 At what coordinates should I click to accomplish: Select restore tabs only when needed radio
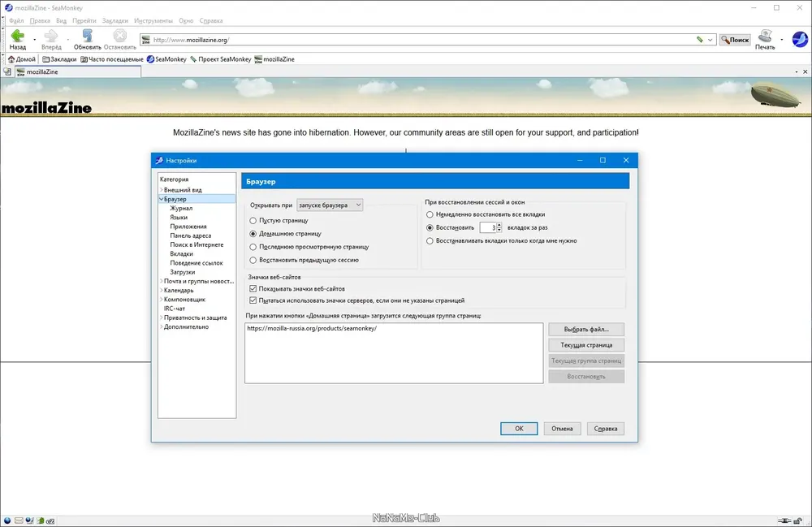[x=430, y=240]
